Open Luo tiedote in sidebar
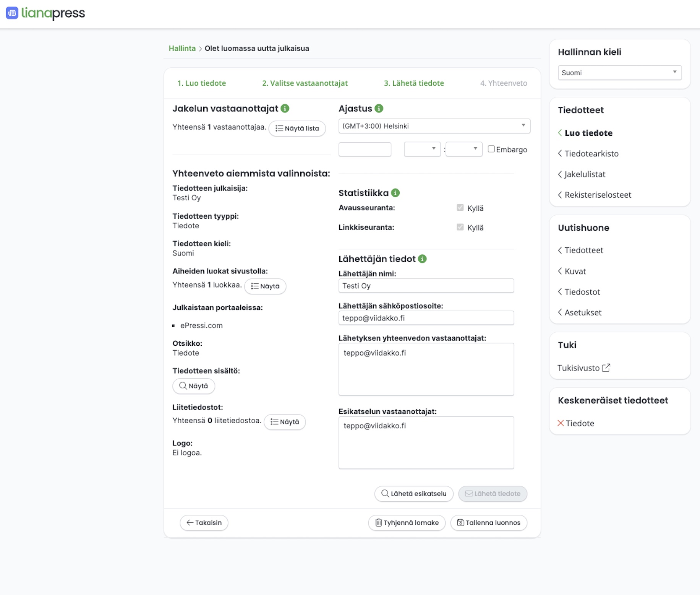Viewport: 700px width, 595px height. point(588,133)
